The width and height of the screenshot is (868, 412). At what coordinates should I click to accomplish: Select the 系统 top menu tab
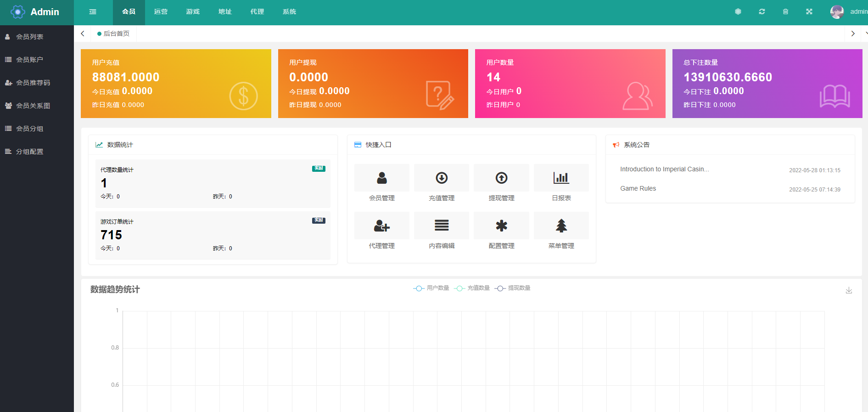(289, 12)
